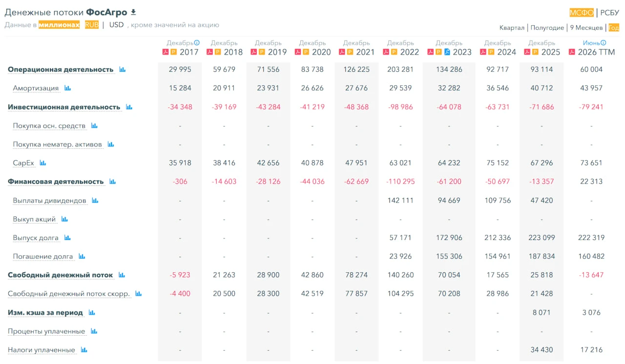This screenshot has height=364, width=625.
Task: Show chart for Изм. кэша за период
Action: click(92, 312)
